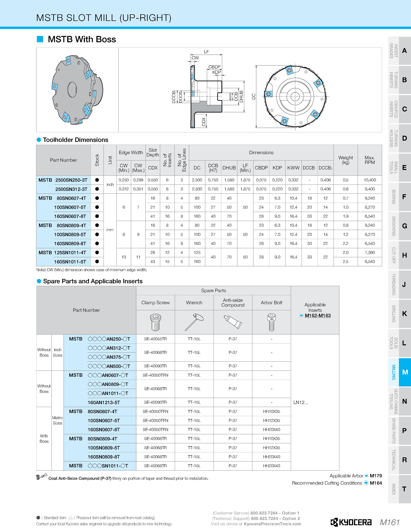Click the CW (Min.) note below table
Screen dimensions: 411x532
pyautogui.click(x=92, y=270)
